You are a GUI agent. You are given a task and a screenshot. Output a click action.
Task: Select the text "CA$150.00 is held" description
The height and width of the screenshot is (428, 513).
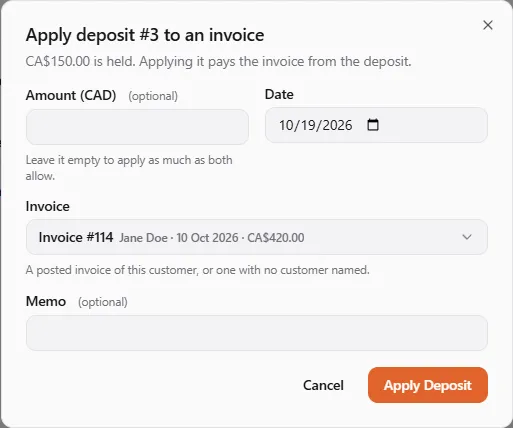[218, 61]
